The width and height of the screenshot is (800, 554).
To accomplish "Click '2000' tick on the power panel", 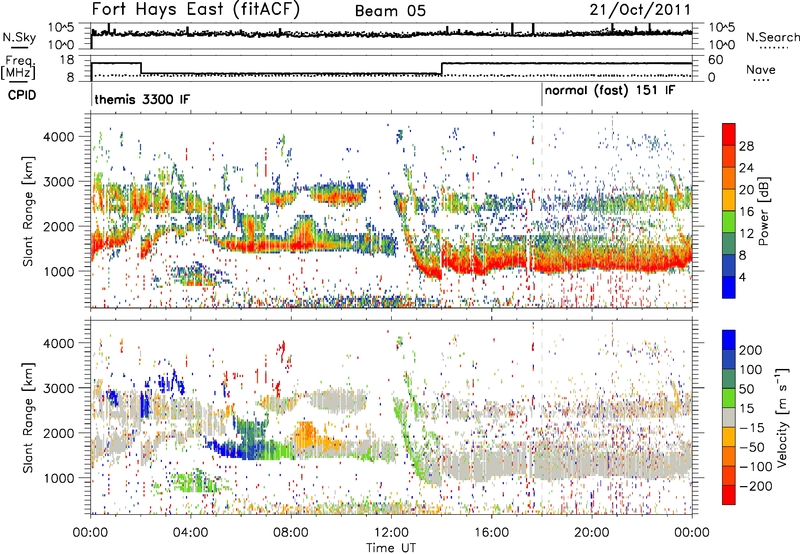I will tap(58, 226).
